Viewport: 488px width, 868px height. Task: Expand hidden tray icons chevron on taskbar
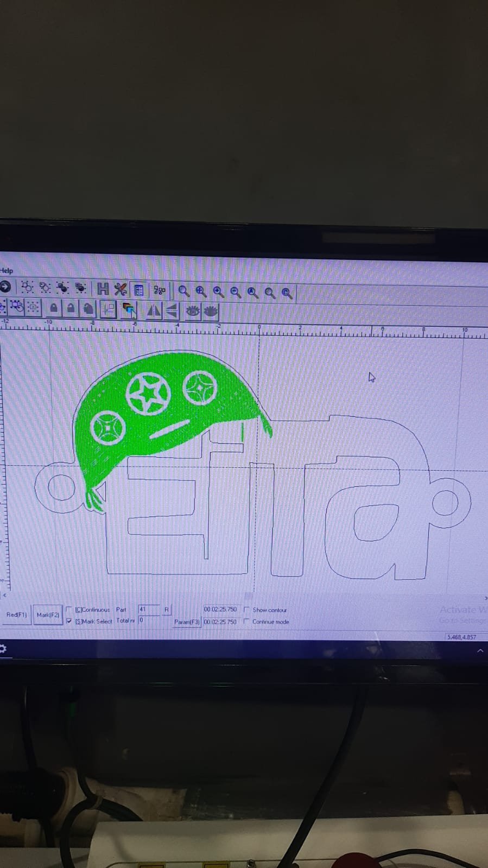point(480,650)
